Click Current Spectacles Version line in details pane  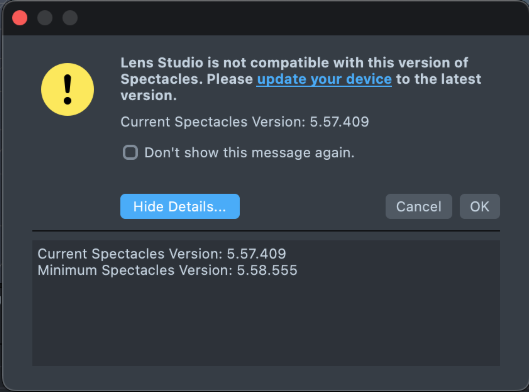tap(162, 254)
